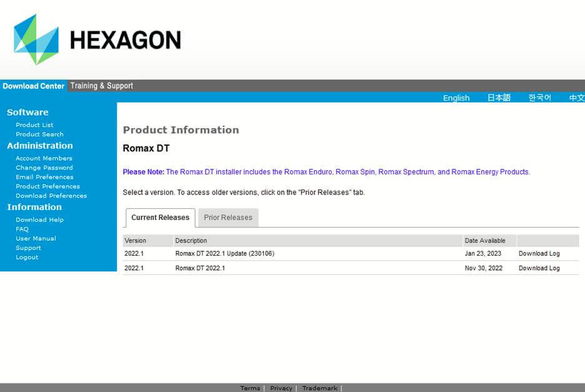
Task: Open the Product Search page
Action: pos(39,134)
